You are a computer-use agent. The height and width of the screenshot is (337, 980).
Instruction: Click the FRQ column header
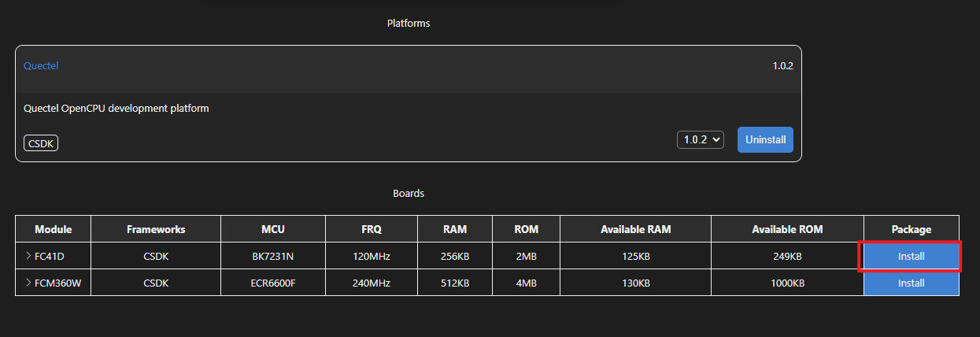372,229
